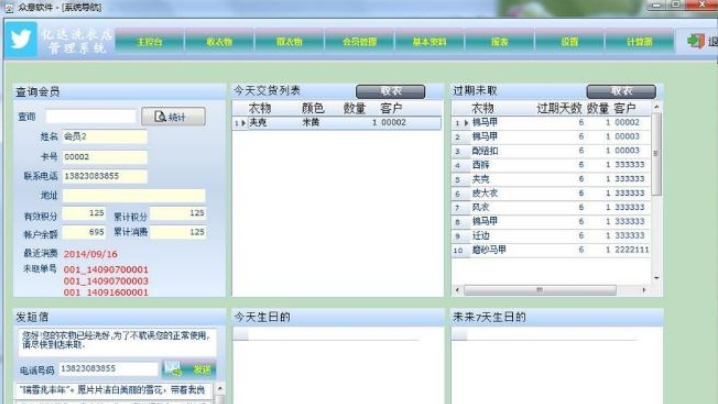Select overdue row 7 风衣

pos(551,207)
